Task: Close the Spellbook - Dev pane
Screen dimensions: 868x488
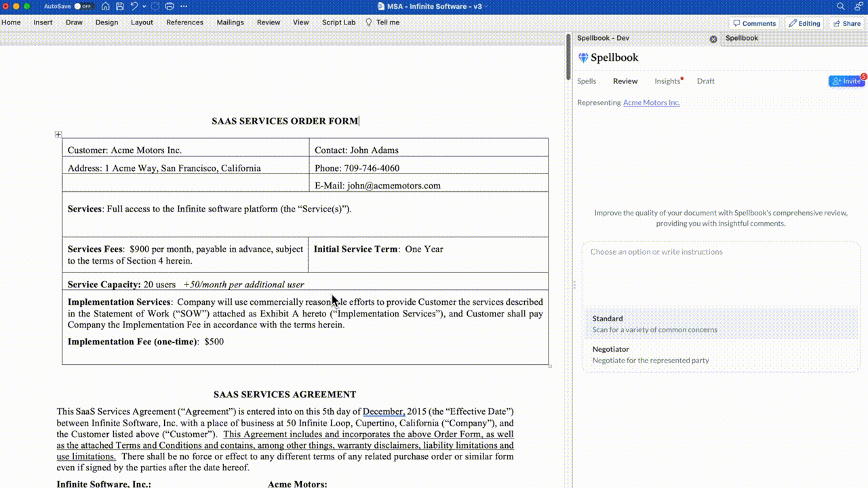Action: (713, 39)
